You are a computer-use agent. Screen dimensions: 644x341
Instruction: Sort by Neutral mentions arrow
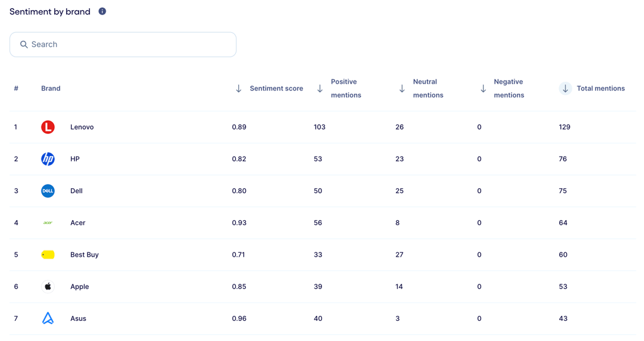(402, 88)
